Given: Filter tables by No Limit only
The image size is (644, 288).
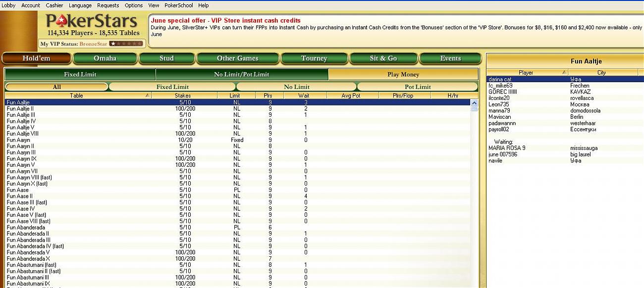Looking at the screenshot, I should point(296,87).
